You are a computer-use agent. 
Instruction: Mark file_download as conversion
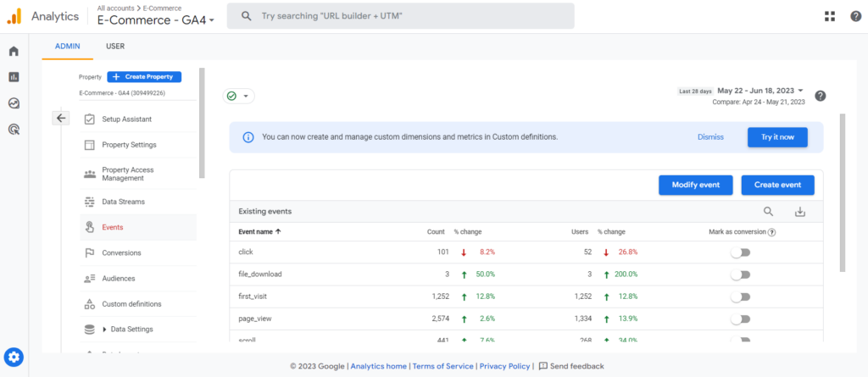pyautogui.click(x=741, y=274)
